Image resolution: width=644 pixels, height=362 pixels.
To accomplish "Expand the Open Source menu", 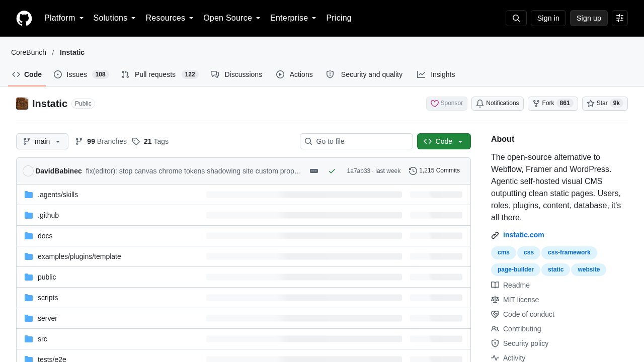I will click(232, 18).
